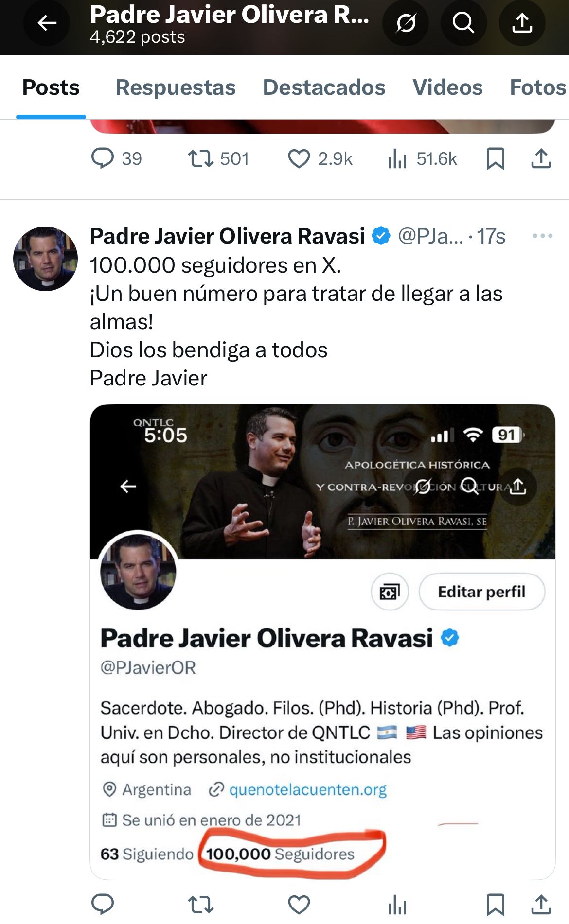Open the three-dot post options menu
Viewport: 569px width, 924px height.
tap(542, 236)
